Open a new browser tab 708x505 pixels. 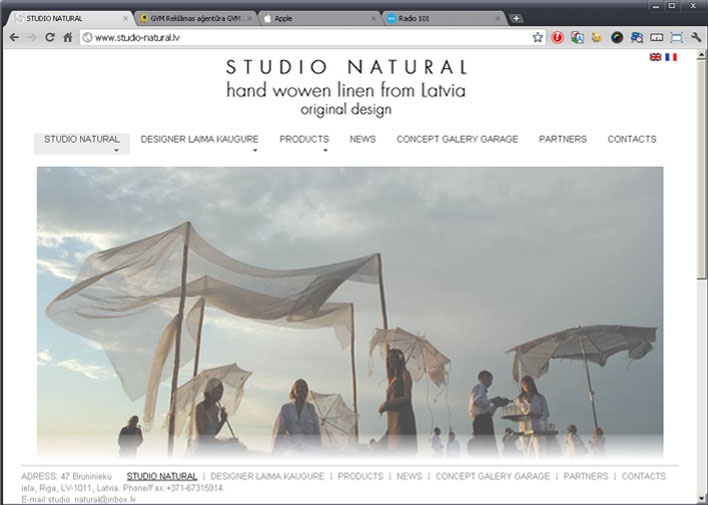tap(516, 19)
